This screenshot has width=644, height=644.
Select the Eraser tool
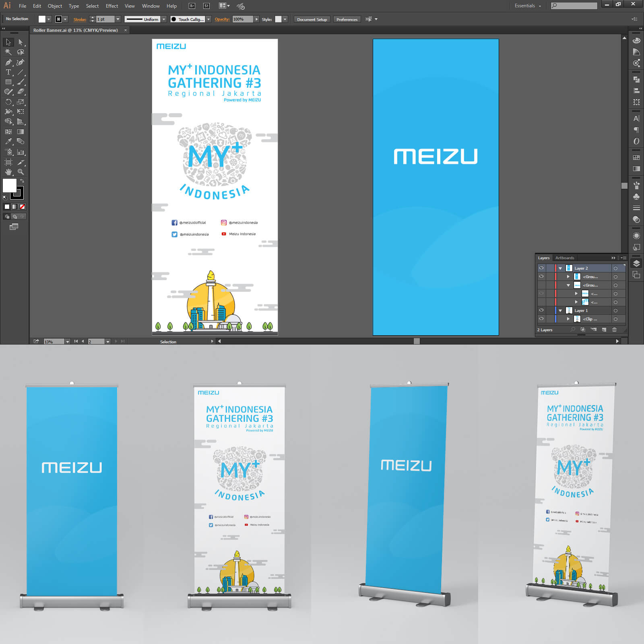click(21, 92)
